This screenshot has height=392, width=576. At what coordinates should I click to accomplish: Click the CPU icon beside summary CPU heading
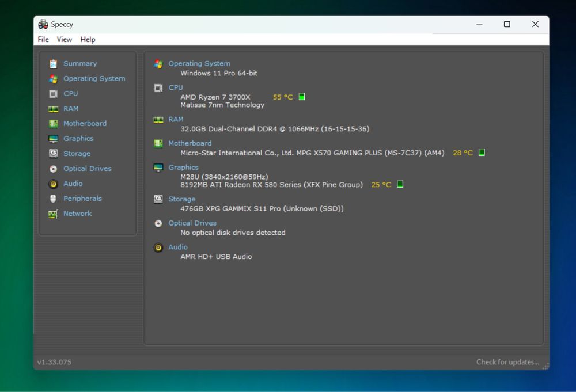(158, 88)
